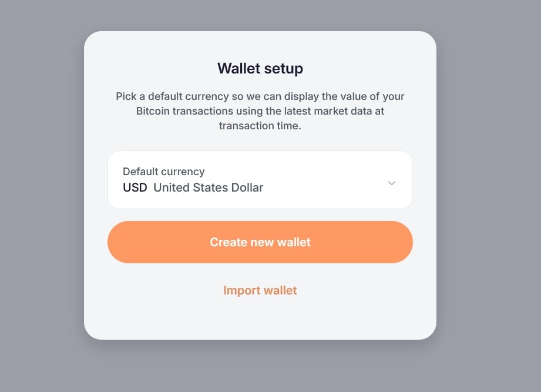Click United States Dollar text
This screenshot has height=392, width=541.
point(208,187)
